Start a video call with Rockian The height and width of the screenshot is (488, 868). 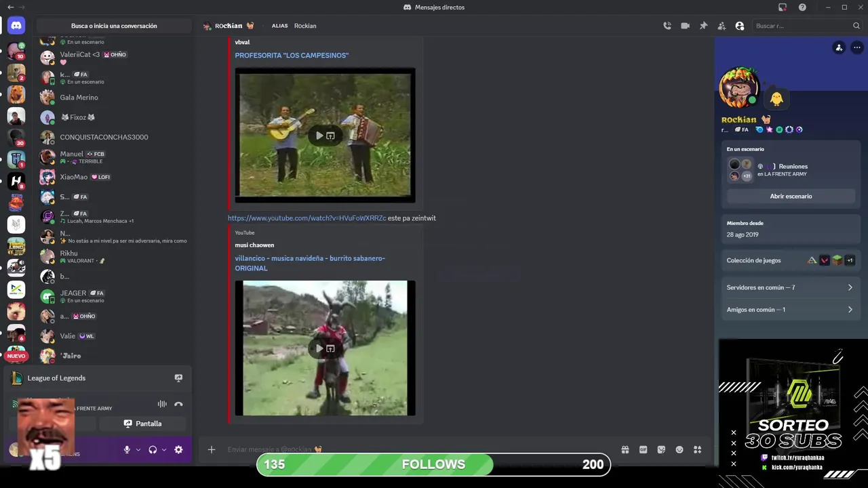[685, 26]
